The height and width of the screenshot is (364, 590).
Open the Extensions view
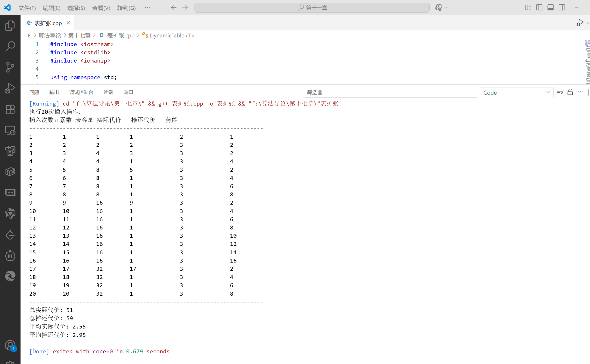[x=10, y=109]
